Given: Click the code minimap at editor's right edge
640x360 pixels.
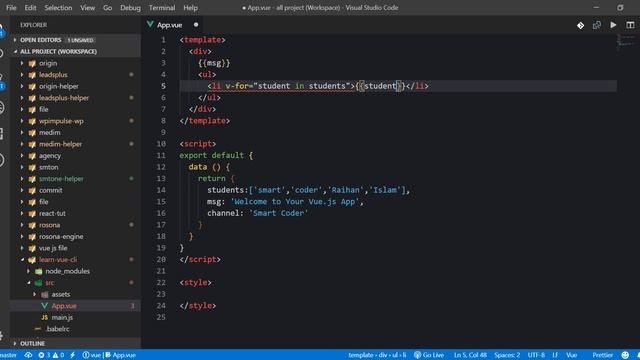Looking at the screenshot, I should [x=626, y=42].
